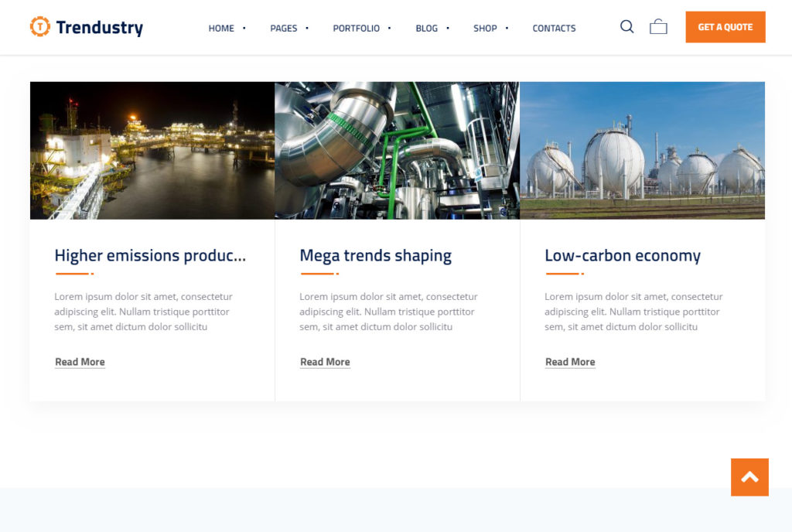Read More under Low-carbon economy
Viewport: 792px width, 532px height.
tap(570, 362)
